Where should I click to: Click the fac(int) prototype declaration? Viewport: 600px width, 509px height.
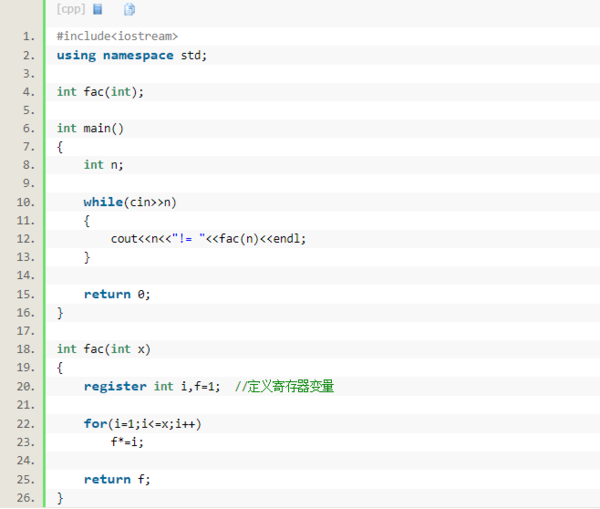[100, 92]
